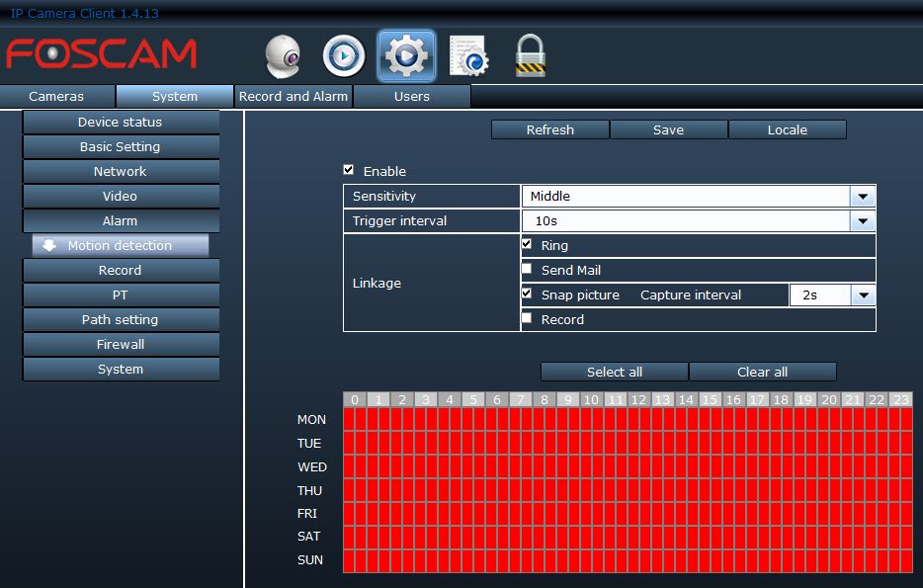This screenshot has height=588, width=923.
Task: Toggle the Enable motion detection checkbox
Action: tap(348, 170)
